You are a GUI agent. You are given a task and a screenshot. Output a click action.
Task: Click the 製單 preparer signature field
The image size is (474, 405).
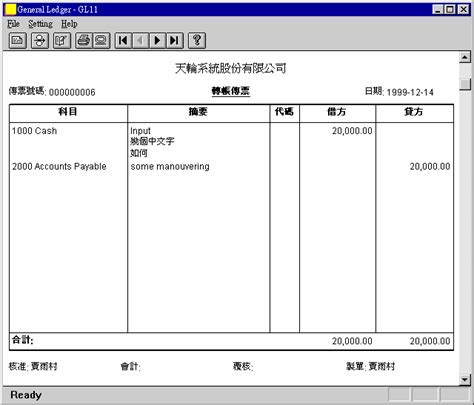[x=371, y=366]
